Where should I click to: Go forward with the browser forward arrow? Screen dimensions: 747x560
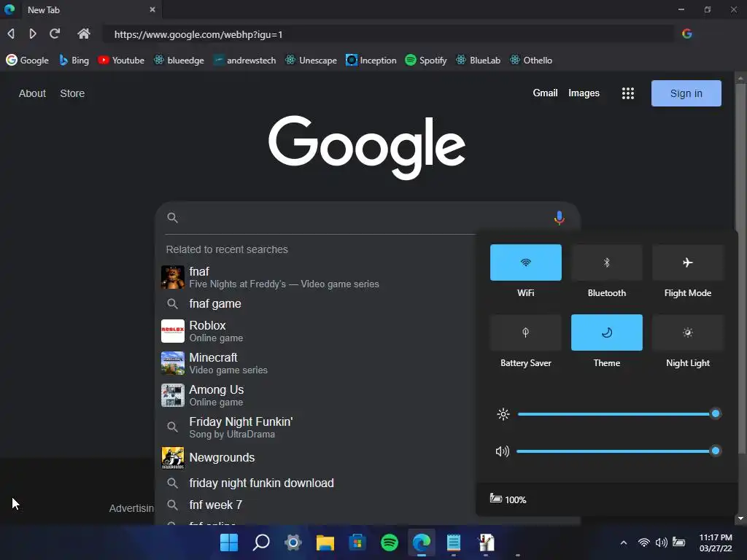tap(32, 34)
